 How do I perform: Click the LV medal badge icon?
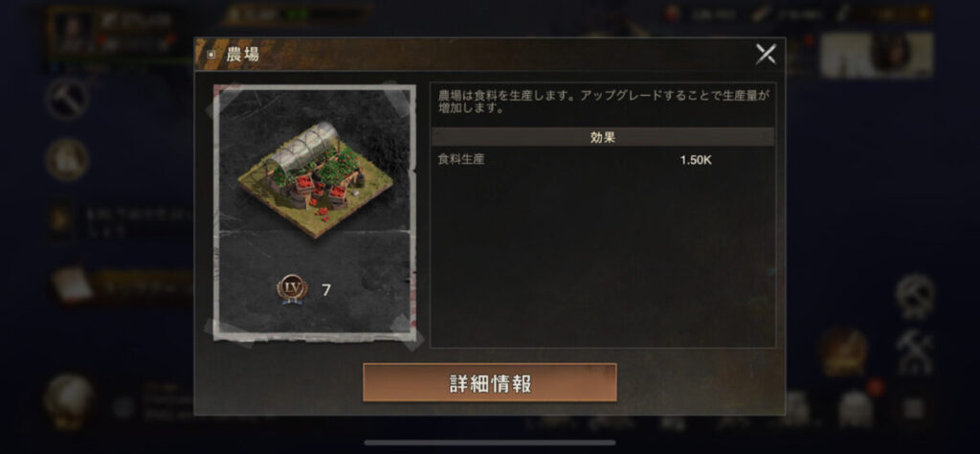pos(292,289)
